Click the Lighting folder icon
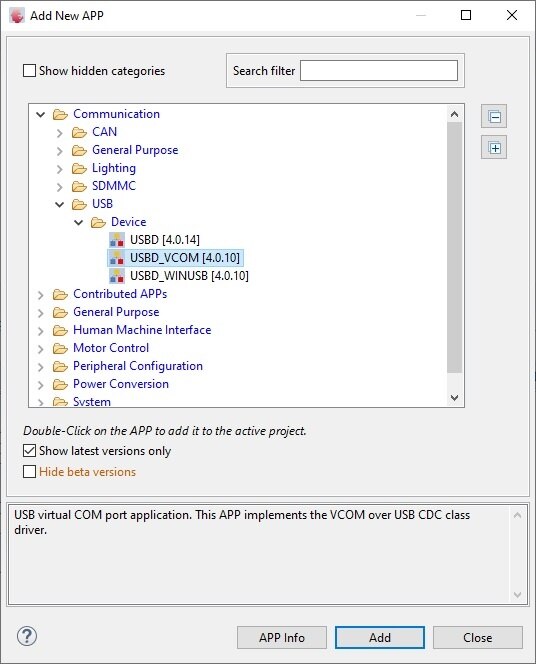 [79, 169]
